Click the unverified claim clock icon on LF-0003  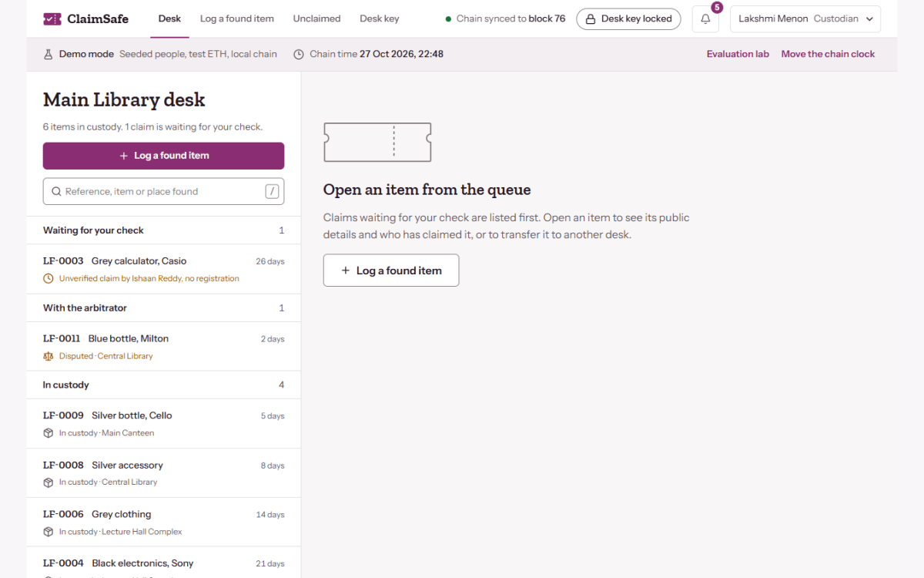point(49,278)
